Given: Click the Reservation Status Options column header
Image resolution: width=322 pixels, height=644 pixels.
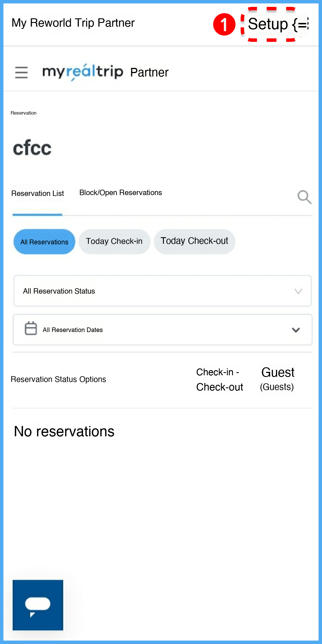Looking at the screenshot, I should click(x=58, y=379).
